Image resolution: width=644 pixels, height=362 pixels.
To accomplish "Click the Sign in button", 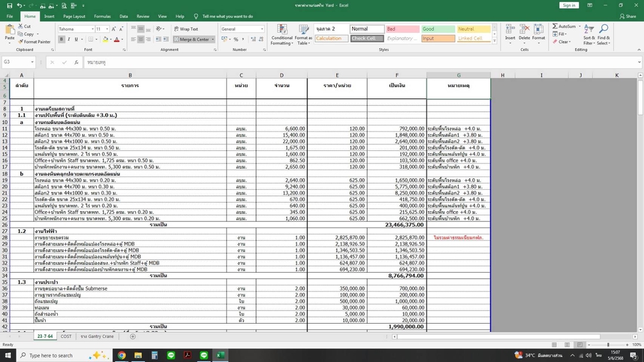I will (569, 5).
